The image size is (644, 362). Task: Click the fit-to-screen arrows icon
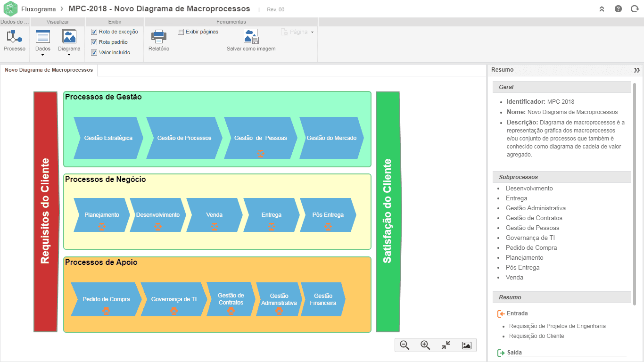coord(446,345)
